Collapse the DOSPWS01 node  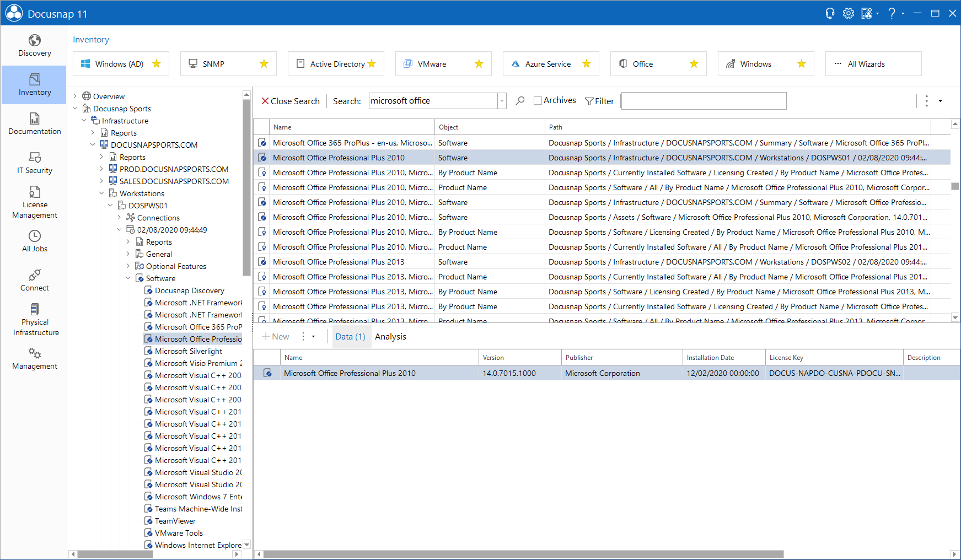pos(111,206)
